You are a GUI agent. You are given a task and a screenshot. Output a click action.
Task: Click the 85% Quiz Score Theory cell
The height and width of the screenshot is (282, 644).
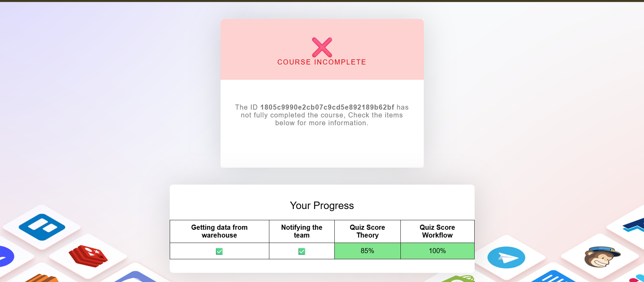pyautogui.click(x=367, y=251)
